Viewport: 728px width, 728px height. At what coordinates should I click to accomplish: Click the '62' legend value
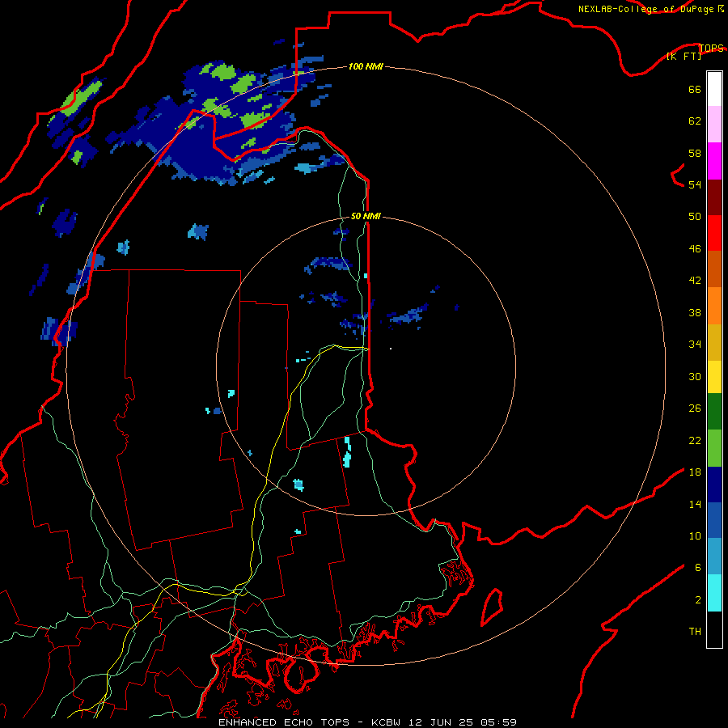coord(695,121)
